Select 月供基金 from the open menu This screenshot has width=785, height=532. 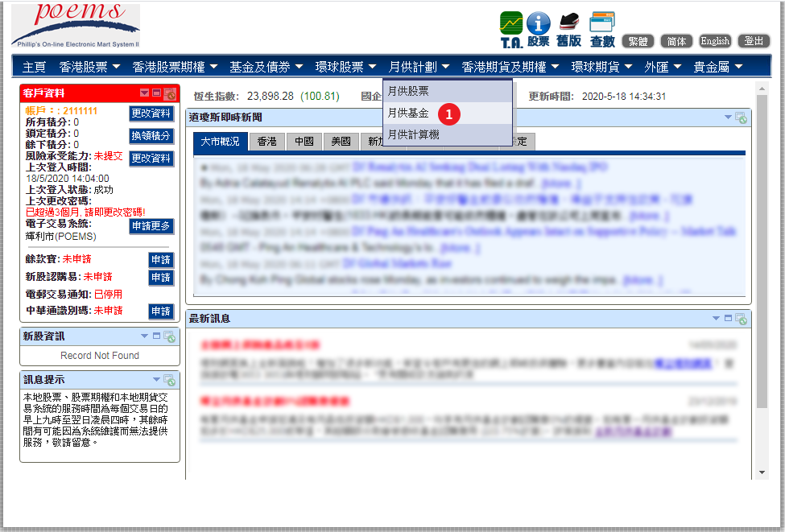(408, 113)
